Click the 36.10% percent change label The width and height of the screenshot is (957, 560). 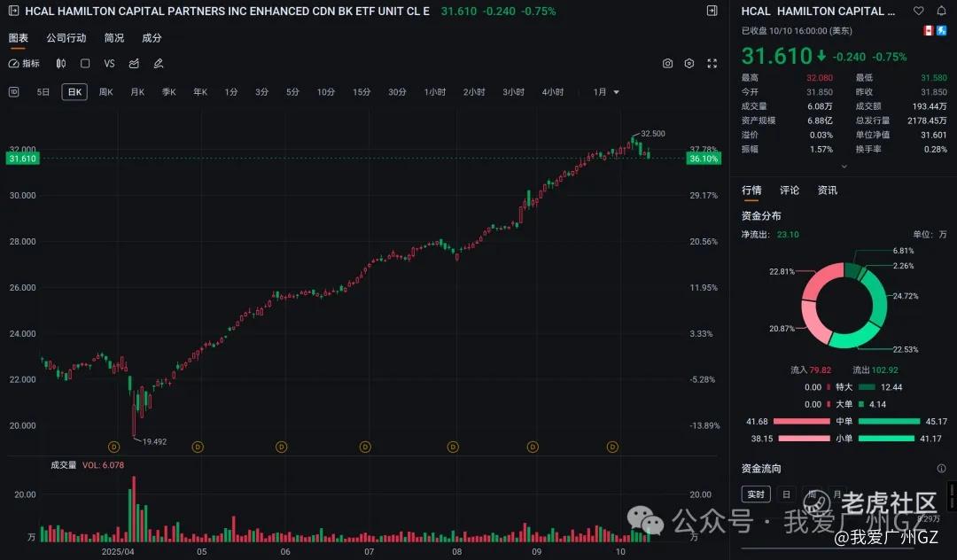[704, 159]
